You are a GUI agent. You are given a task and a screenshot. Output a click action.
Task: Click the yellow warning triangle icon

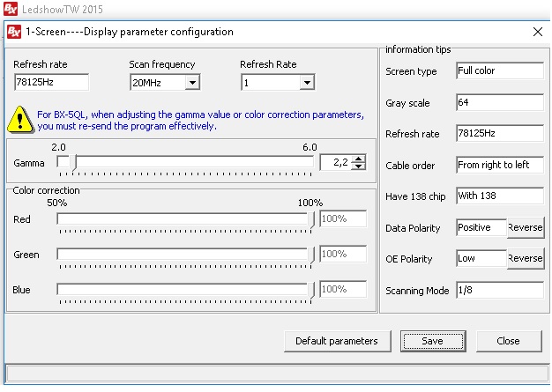(x=20, y=120)
